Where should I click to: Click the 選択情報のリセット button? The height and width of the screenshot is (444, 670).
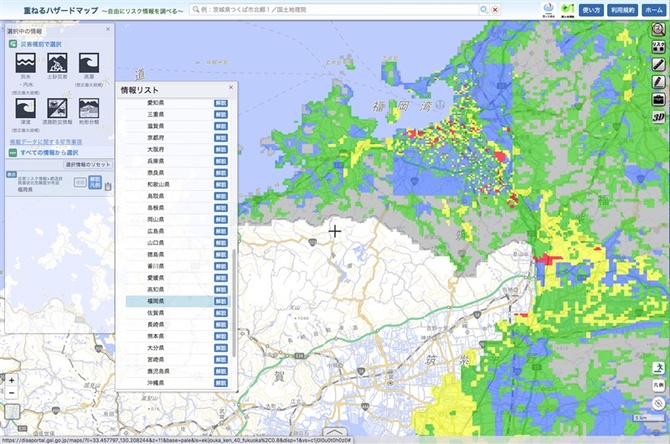87,163
